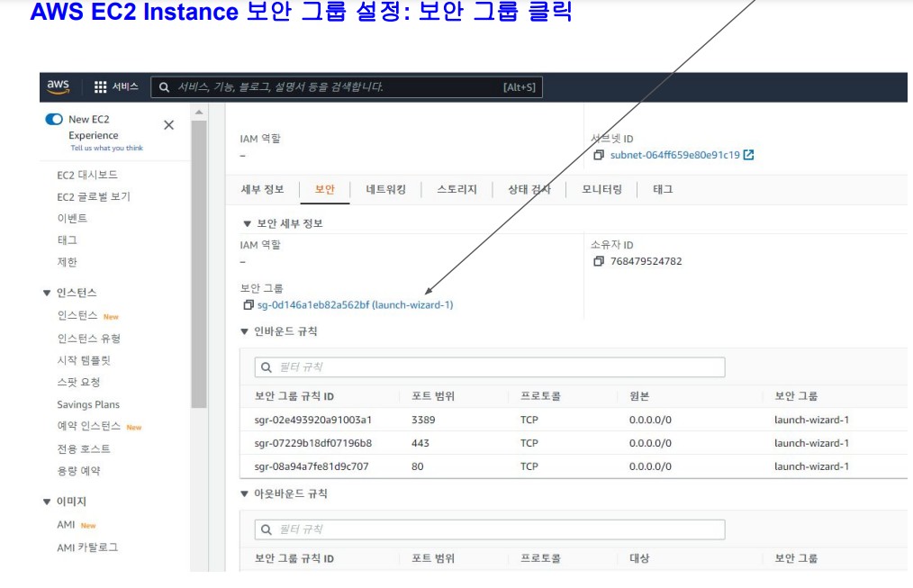This screenshot has width=913, height=588.
Task: Click the outbound rules filter search icon
Action: pyautogui.click(x=267, y=529)
